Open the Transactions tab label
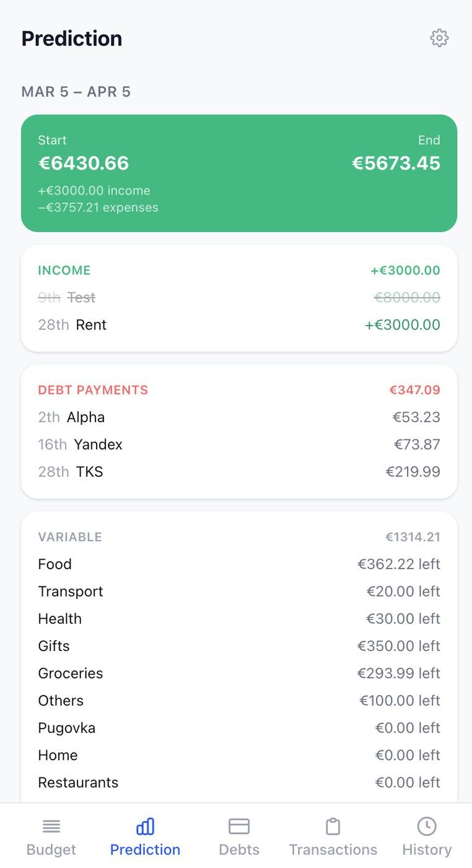The height and width of the screenshot is (868, 472). tap(333, 849)
